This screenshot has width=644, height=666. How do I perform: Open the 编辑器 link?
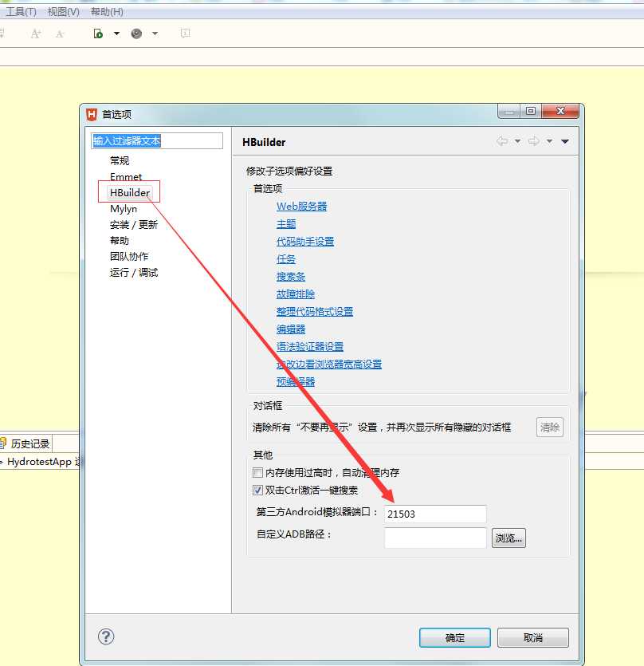point(291,329)
